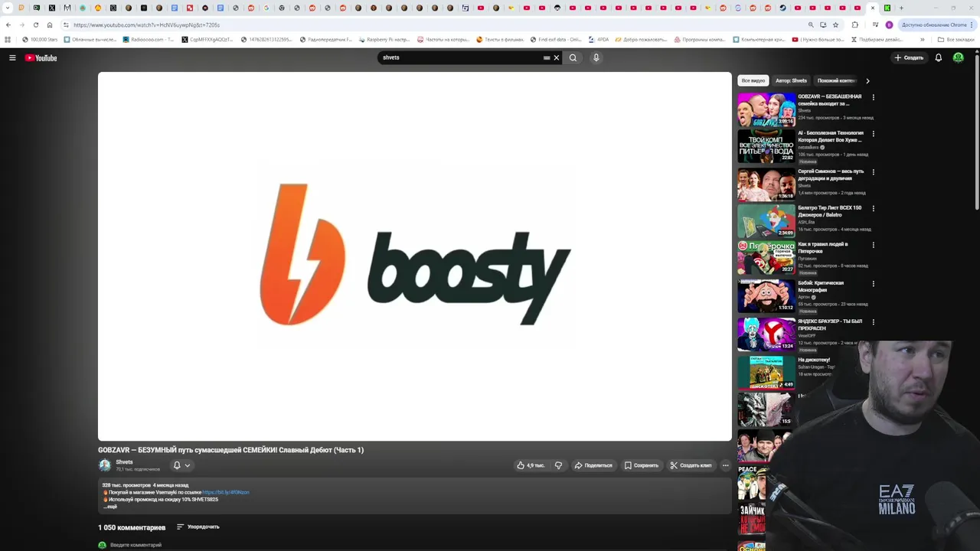Clear the search text with the X

coord(557,57)
